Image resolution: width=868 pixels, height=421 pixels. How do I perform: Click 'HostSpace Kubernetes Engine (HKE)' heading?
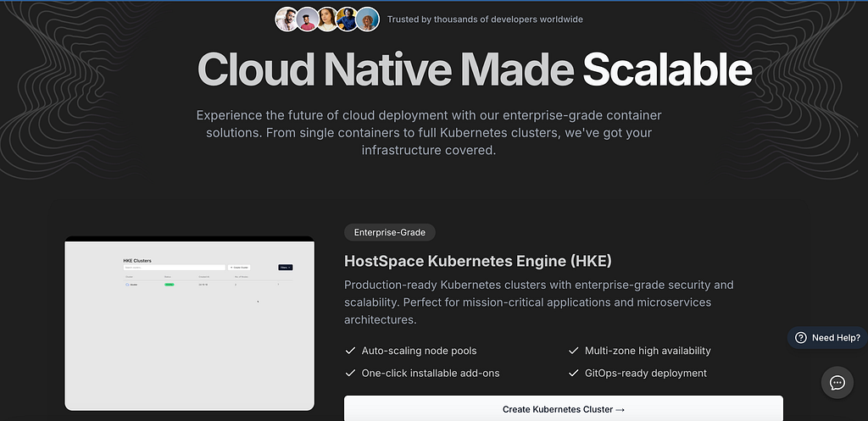478,261
